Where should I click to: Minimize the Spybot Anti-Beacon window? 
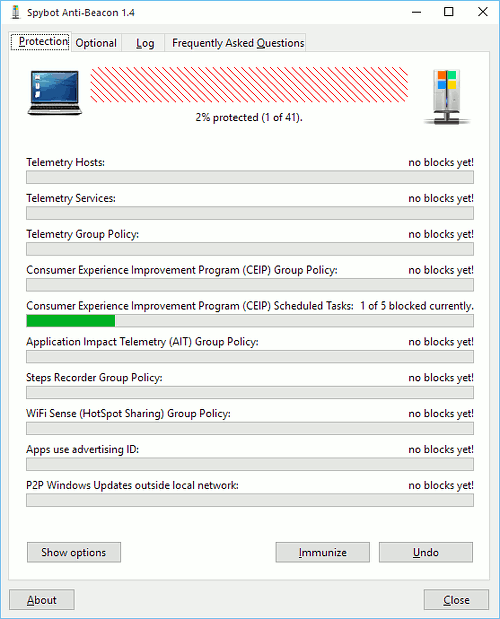coord(416,12)
